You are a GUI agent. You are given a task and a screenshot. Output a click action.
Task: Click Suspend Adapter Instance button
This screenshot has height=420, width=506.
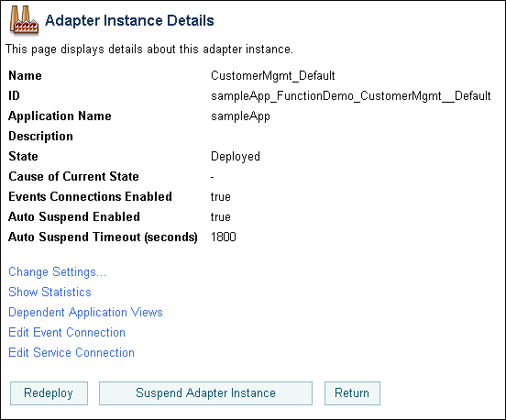(205, 393)
